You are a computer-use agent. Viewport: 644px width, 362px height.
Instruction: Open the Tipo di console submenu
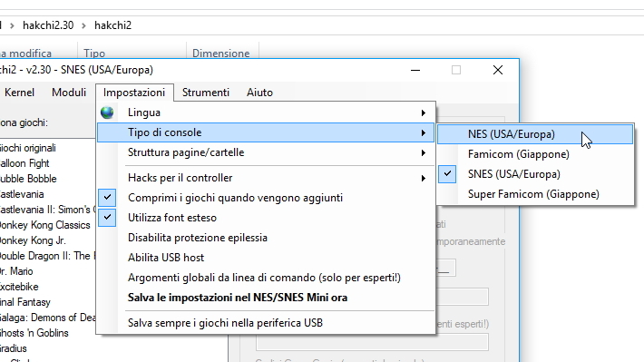[x=266, y=132]
